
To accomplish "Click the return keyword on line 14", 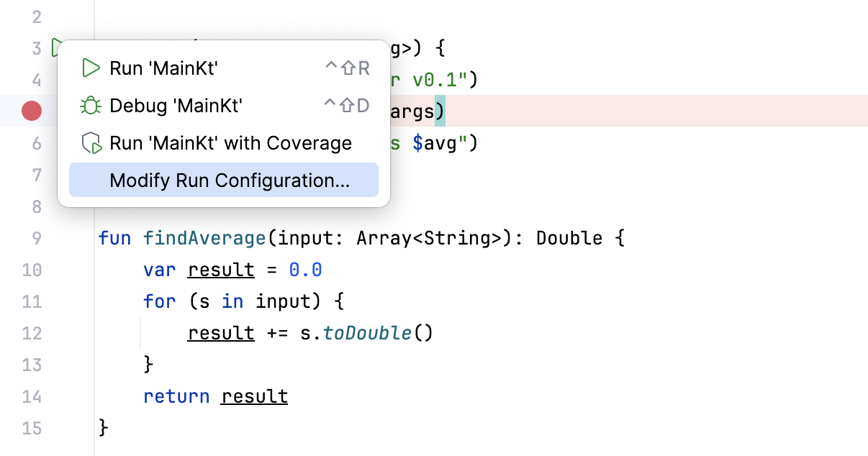I will (176, 396).
